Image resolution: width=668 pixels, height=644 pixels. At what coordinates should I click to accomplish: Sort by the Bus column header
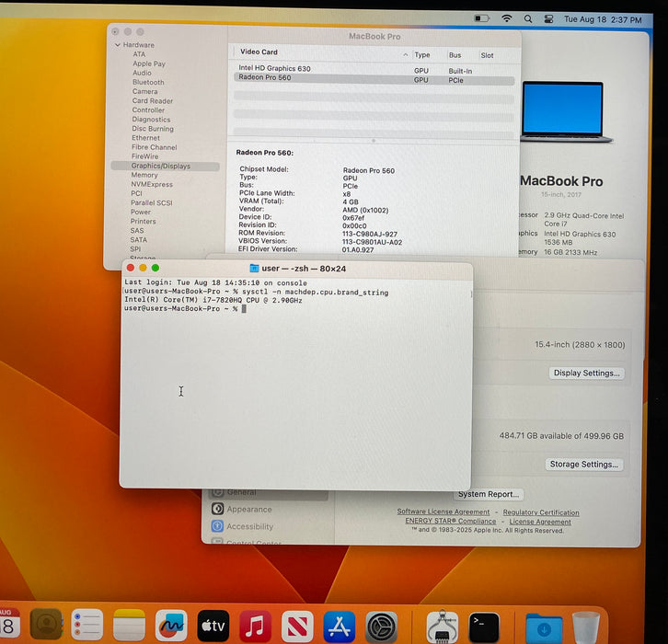(x=455, y=55)
